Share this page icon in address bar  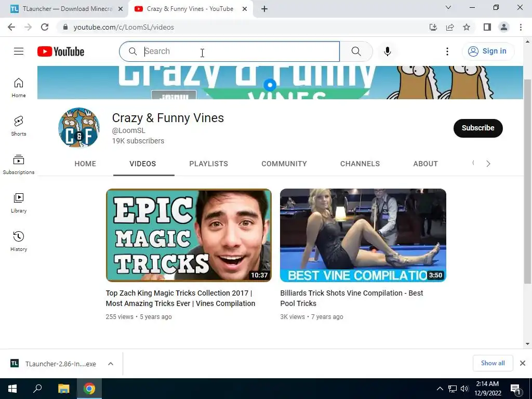click(450, 27)
